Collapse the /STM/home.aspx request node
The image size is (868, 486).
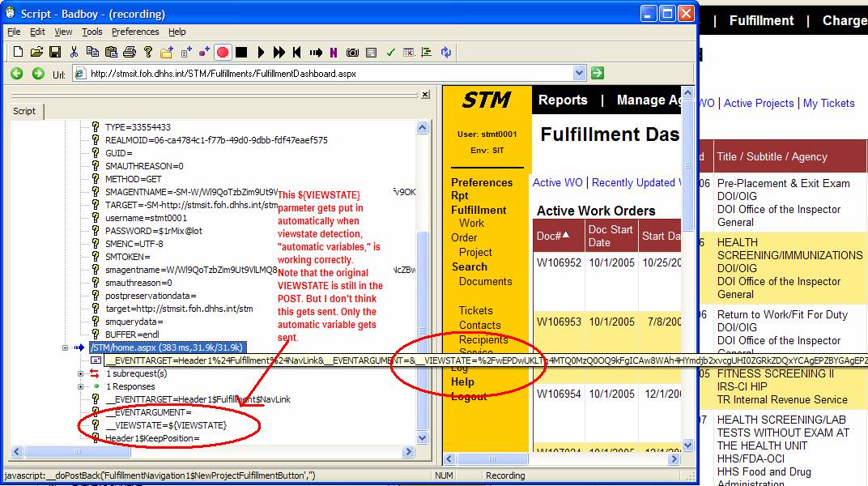click(64, 347)
